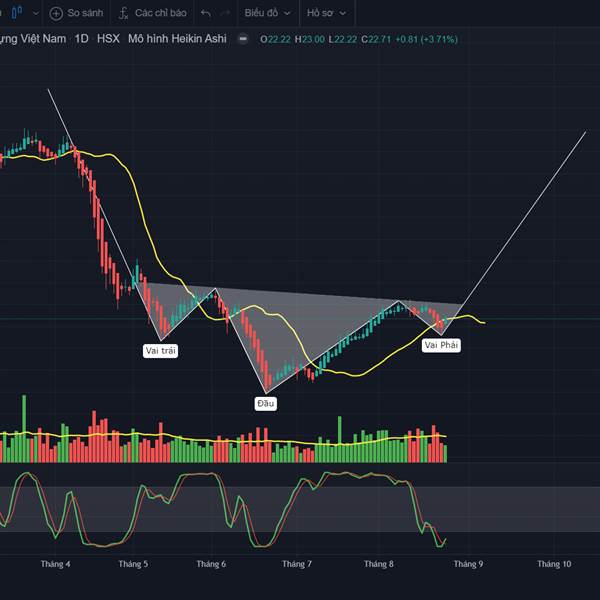The image size is (600, 600).
Task: Click Tháng 10 on time axis
Action: point(554,564)
